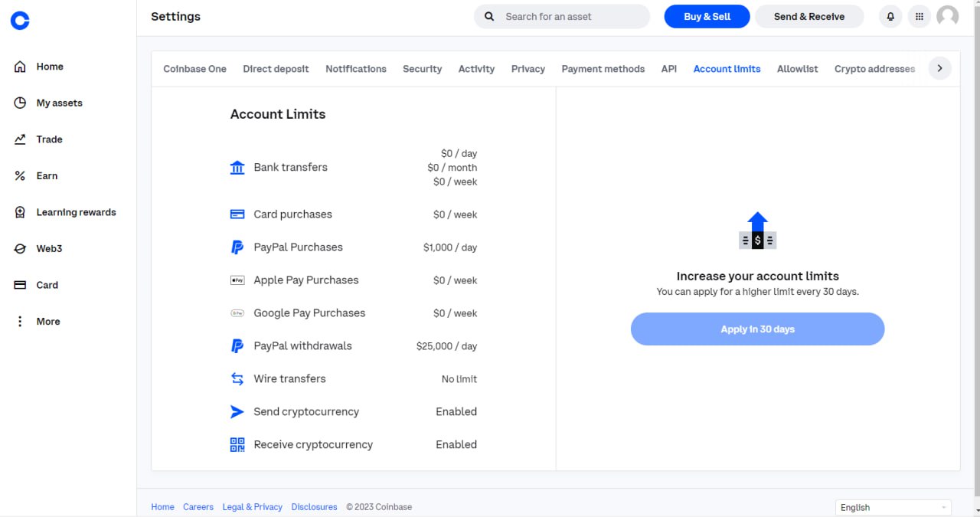Open the apps grid menu icon
The width and height of the screenshot is (980, 517).
point(920,16)
